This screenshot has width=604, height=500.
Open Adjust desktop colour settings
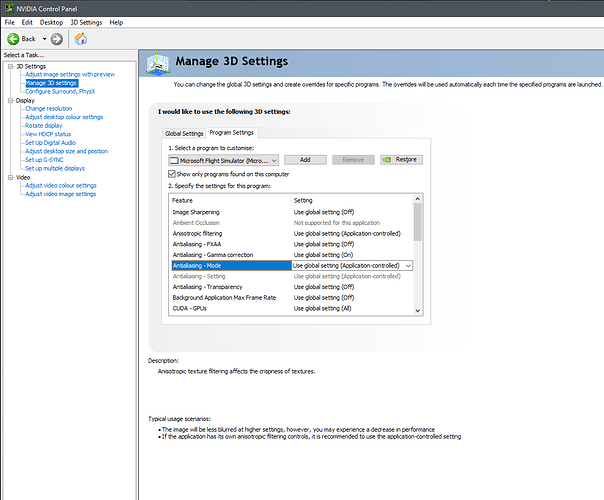click(64, 117)
